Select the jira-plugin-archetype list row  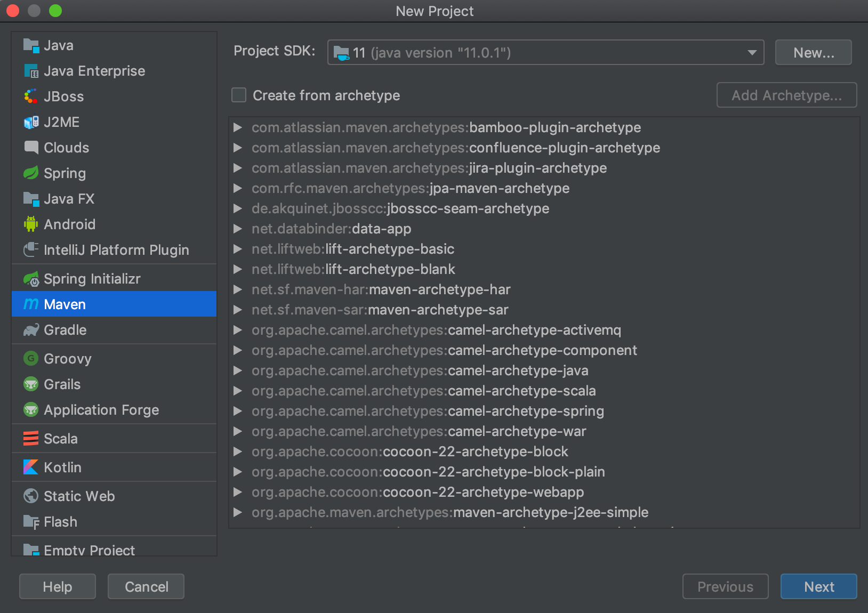point(429,168)
